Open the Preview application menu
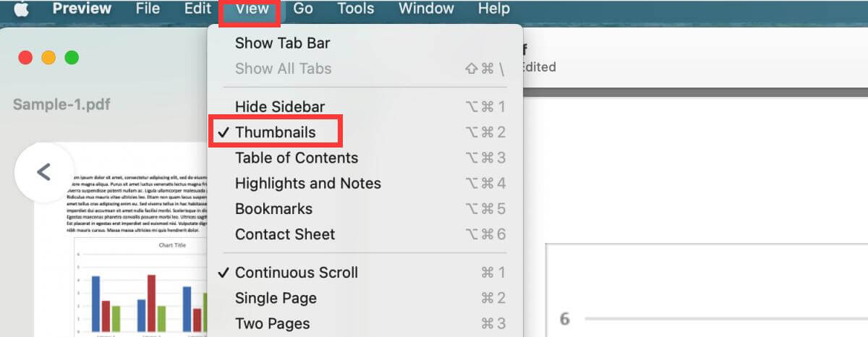The height and width of the screenshot is (337, 868). click(82, 9)
